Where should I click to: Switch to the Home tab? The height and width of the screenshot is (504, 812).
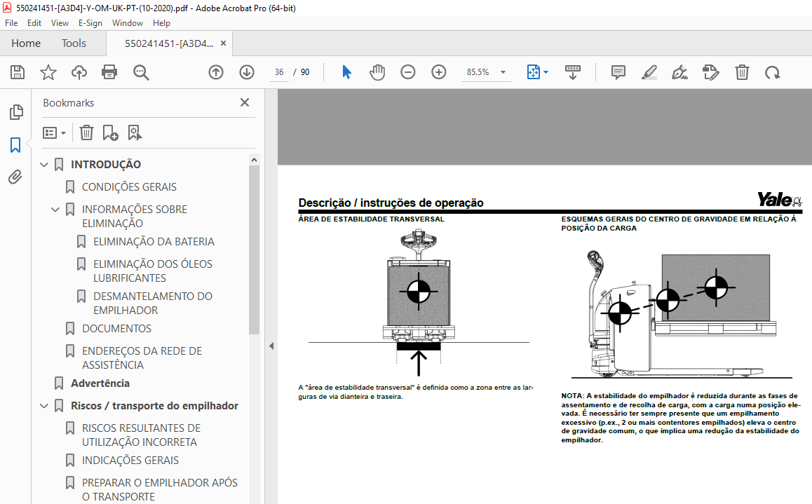[x=26, y=43]
